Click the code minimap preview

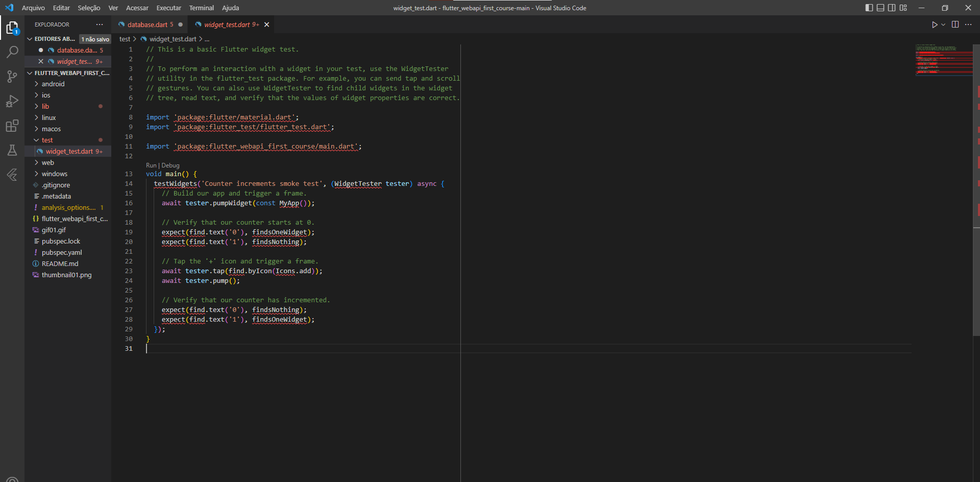click(x=944, y=59)
